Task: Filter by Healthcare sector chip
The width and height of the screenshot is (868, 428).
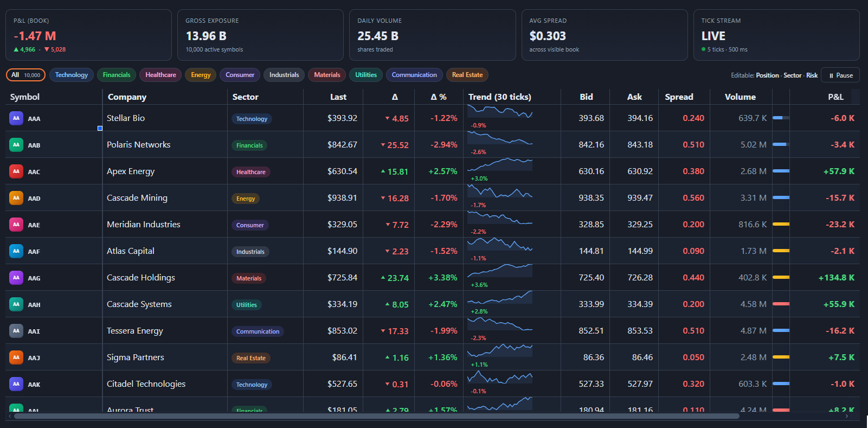Action: pyautogui.click(x=160, y=75)
